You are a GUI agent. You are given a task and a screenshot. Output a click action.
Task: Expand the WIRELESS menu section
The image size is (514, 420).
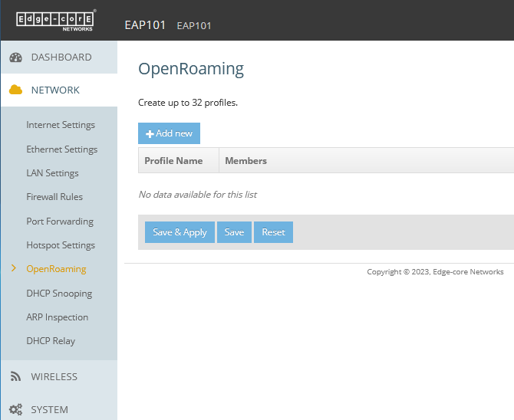click(59, 377)
